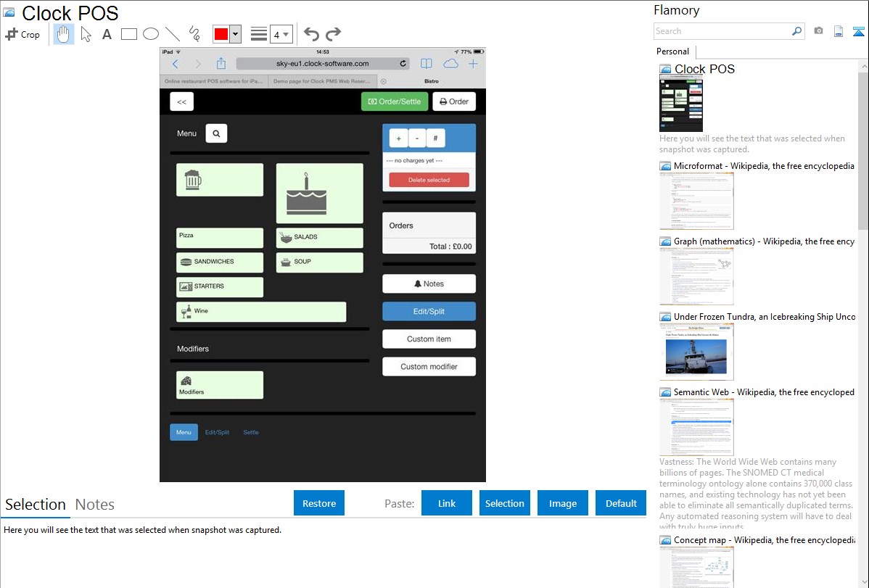The height and width of the screenshot is (588, 869).
Task: Click the Restore button
Action: click(319, 503)
